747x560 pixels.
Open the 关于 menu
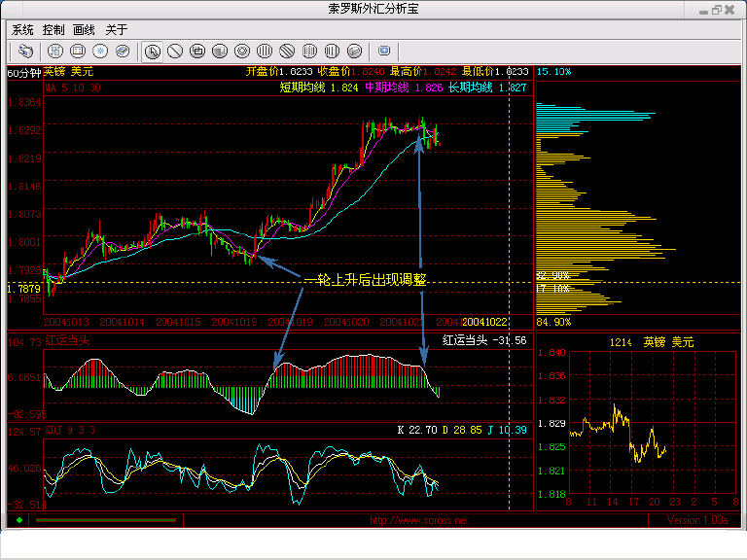coord(116,29)
